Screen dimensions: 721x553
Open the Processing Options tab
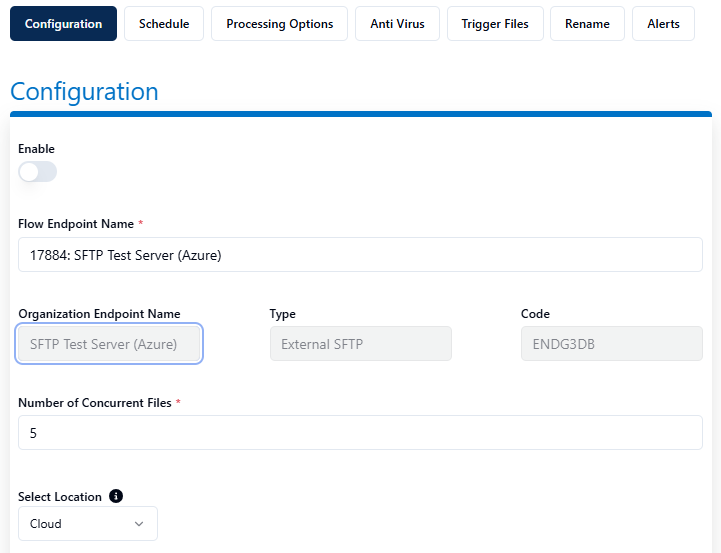279,24
